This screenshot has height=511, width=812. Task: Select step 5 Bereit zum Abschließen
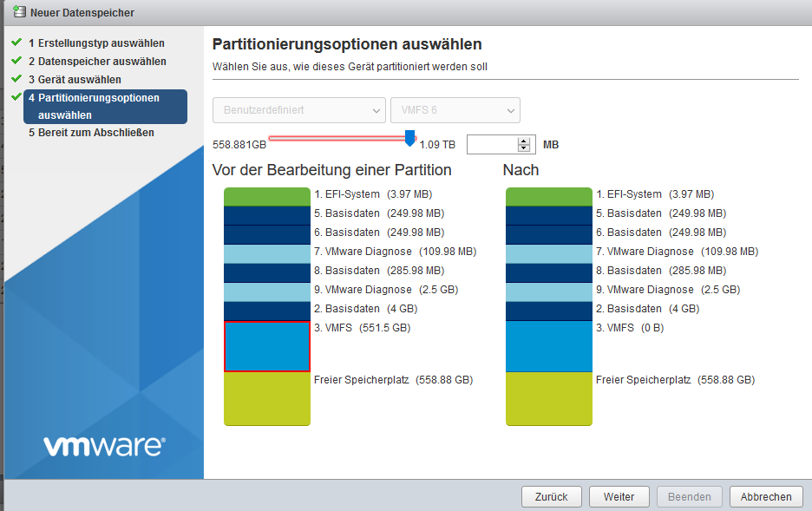tap(95, 133)
